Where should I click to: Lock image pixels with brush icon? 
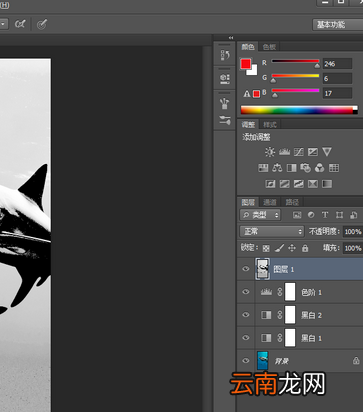coord(279,248)
